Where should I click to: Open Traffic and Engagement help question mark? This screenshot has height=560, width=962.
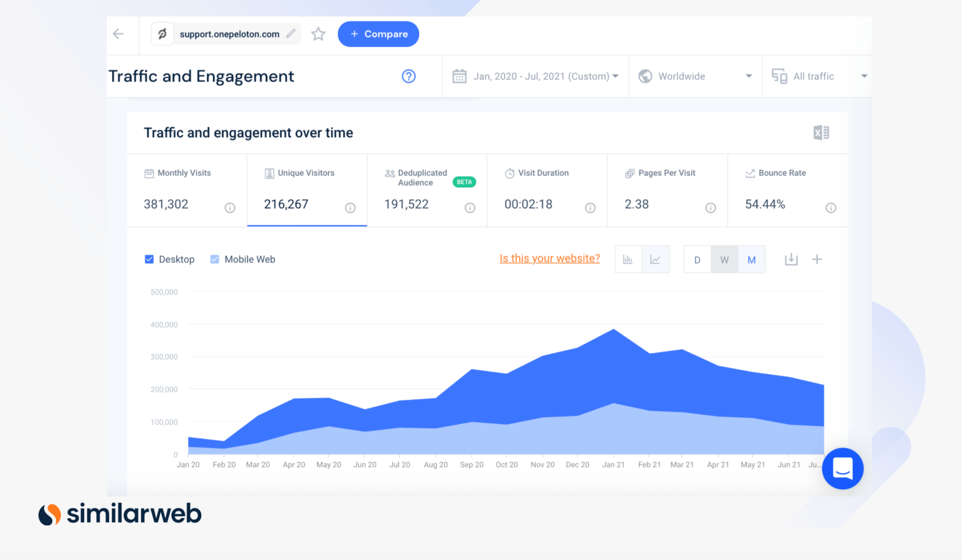pos(409,76)
